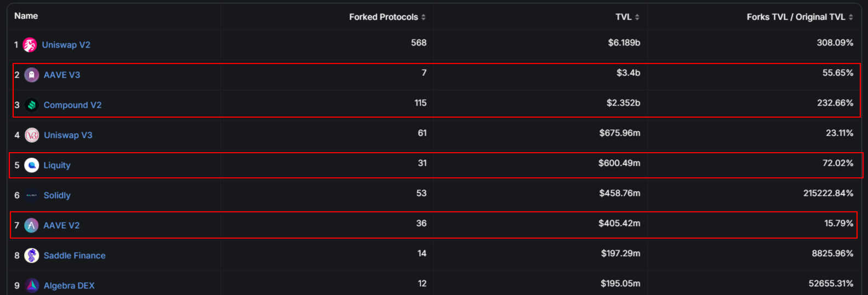Sort table by Forked Protocols arrows
Image resolution: width=868 pixels, height=295 pixels.
(x=423, y=18)
